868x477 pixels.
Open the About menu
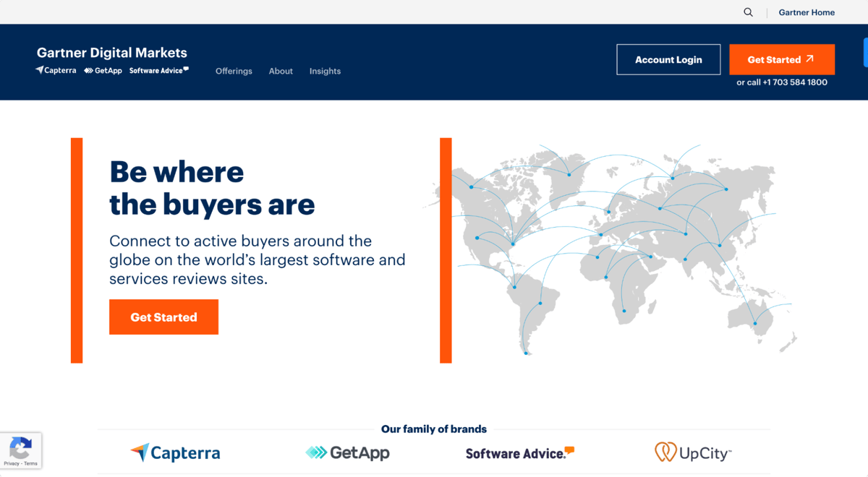click(x=281, y=71)
